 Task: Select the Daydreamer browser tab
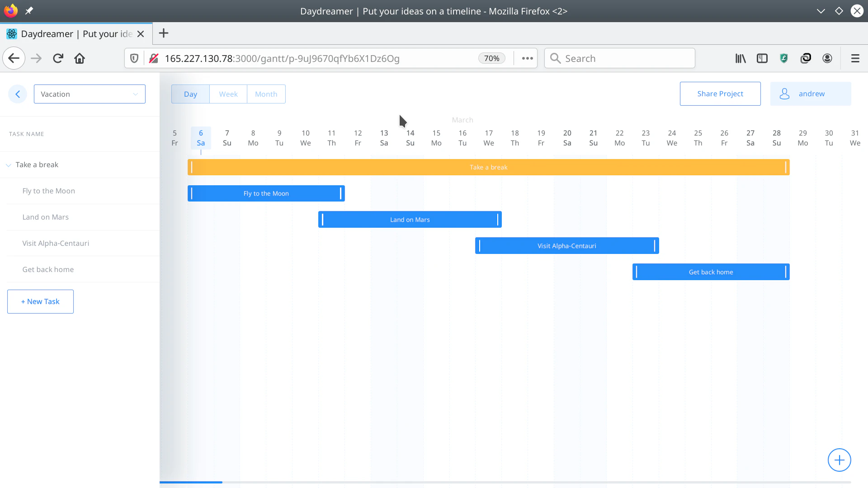pos(72,34)
